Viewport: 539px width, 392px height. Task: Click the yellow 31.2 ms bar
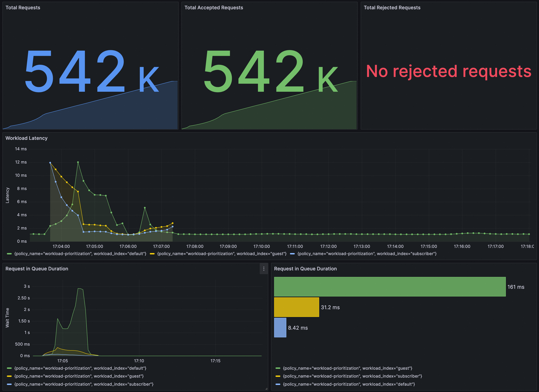click(296, 307)
